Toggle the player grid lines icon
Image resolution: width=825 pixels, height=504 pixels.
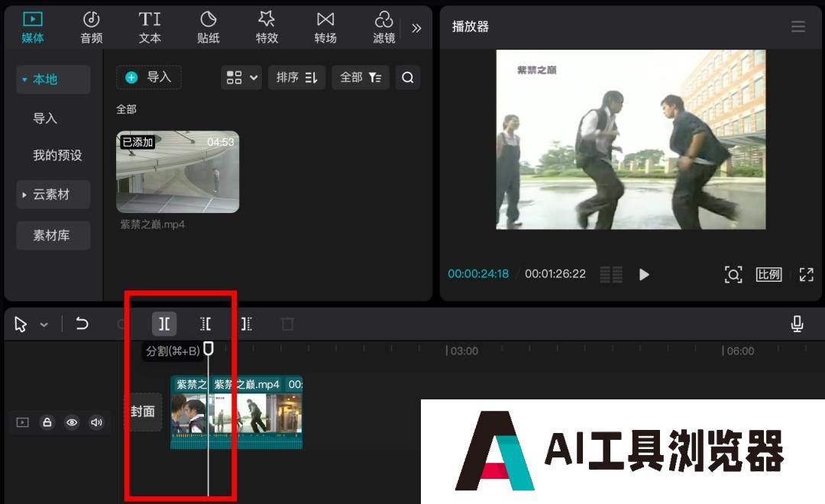[611, 275]
